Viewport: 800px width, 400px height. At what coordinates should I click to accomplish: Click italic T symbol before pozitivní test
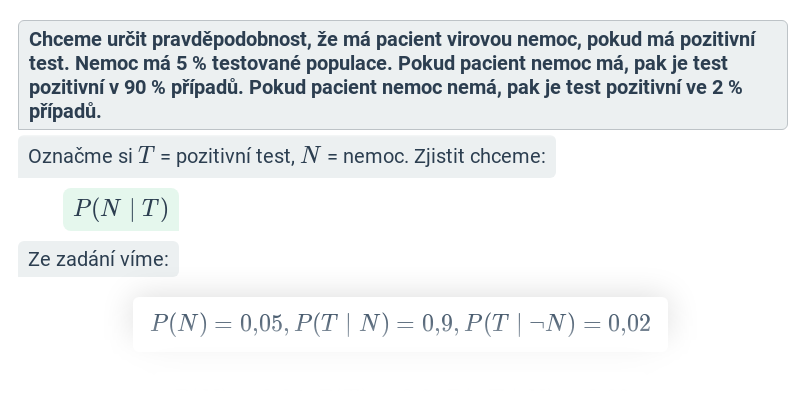click(146, 155)
